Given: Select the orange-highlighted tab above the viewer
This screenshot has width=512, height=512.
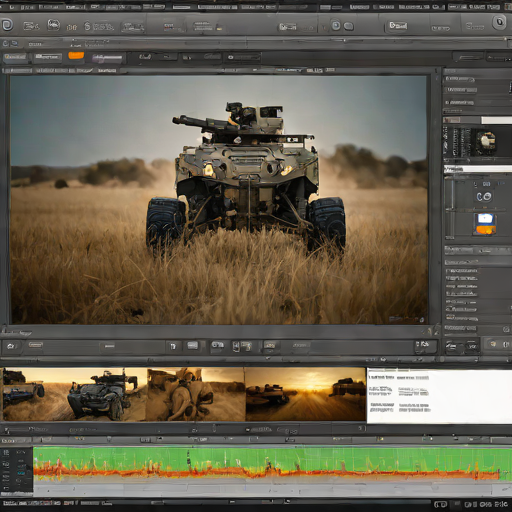Looking at the screenshot, I should (x=76, y=55).
